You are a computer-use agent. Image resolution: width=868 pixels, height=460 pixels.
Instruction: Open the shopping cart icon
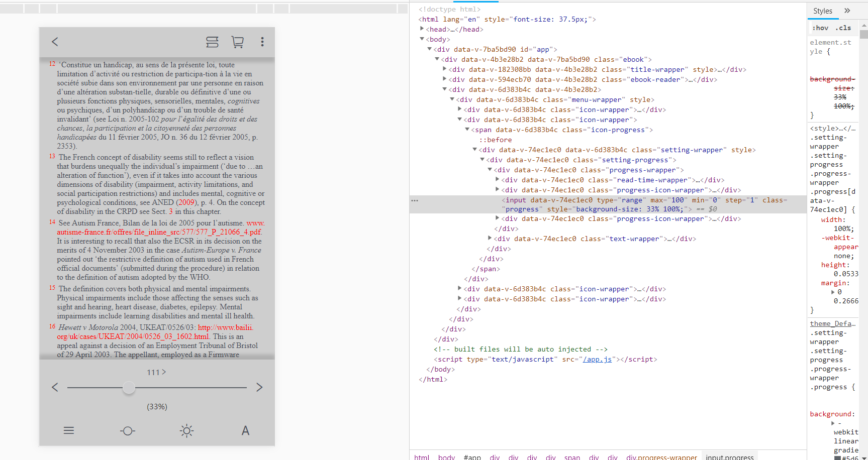(237, 42)
